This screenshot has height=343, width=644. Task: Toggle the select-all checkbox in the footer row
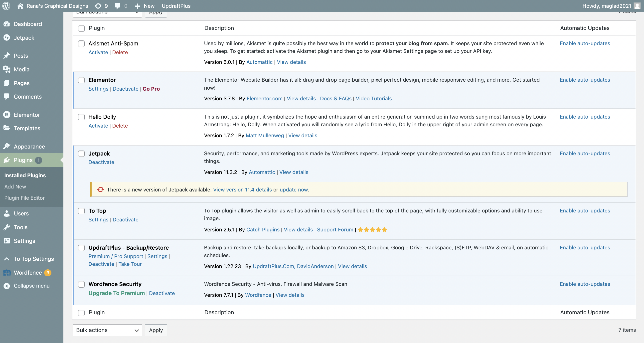(81, 313)
